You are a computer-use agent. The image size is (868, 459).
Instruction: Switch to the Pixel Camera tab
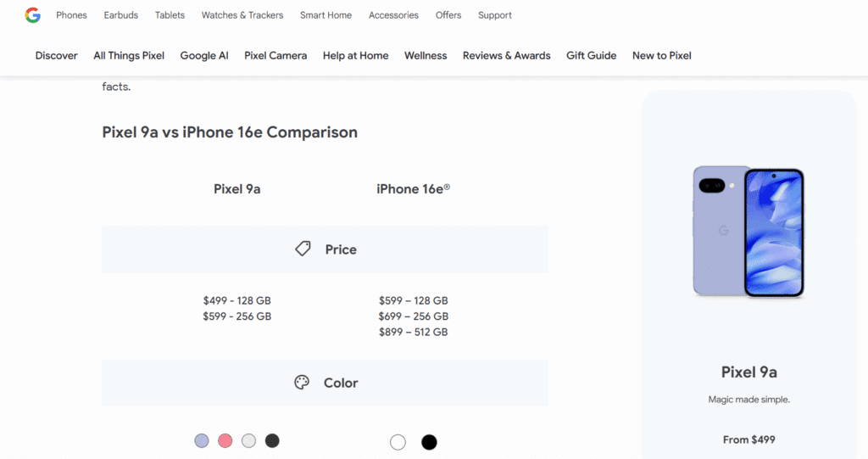(x=275, y=56)
